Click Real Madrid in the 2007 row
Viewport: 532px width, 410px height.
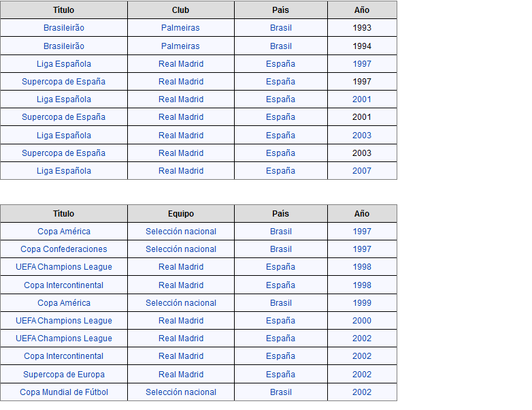pos(181,171)
